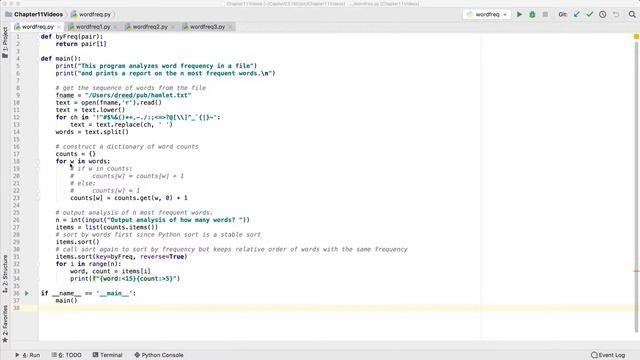Close the wordfreq3.py tab
Image resolution: width=640 pixels, height=360 pixels.
[x=231, y=27]
